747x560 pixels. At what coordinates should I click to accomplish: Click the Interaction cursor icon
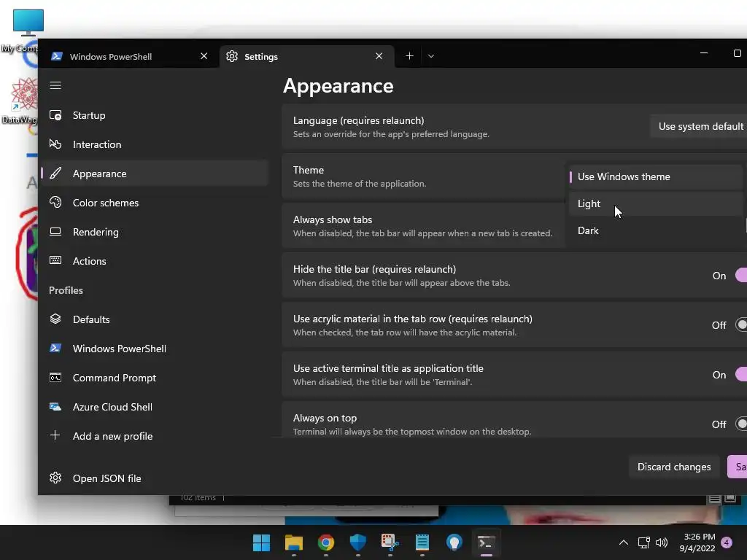pyautogui.click(x=55, y=144)
